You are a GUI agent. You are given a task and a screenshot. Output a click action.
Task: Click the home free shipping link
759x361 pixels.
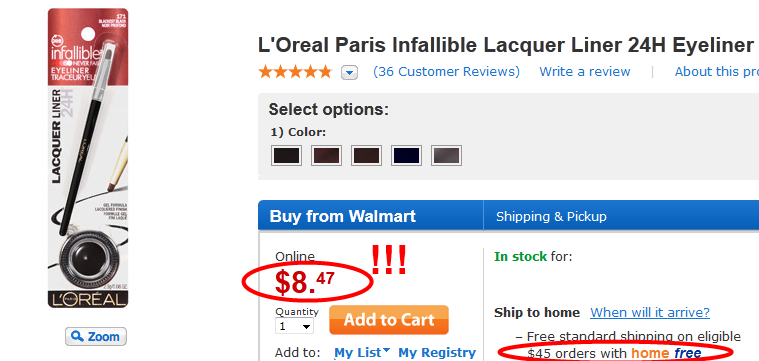pos(666,353)
